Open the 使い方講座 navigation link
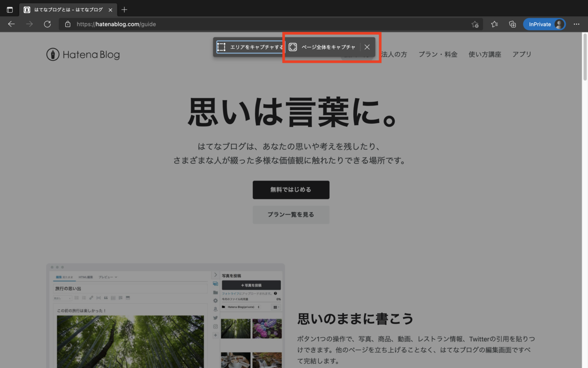588x368 pixels. pos(485,54)
